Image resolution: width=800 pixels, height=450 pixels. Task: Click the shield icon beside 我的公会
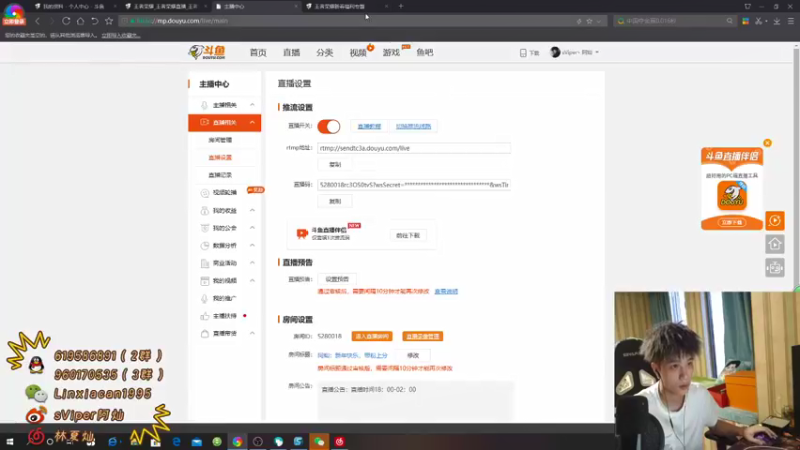pos(205,228)
